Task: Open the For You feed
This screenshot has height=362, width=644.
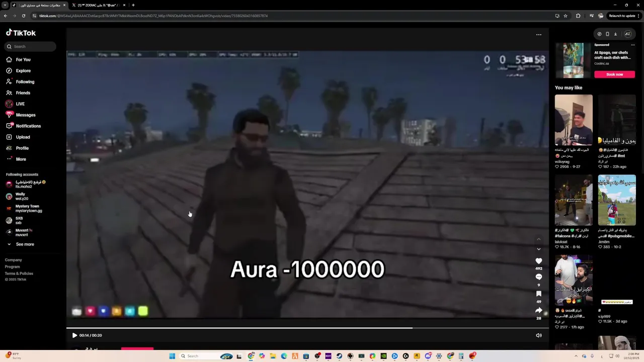Action: point(23,59)
